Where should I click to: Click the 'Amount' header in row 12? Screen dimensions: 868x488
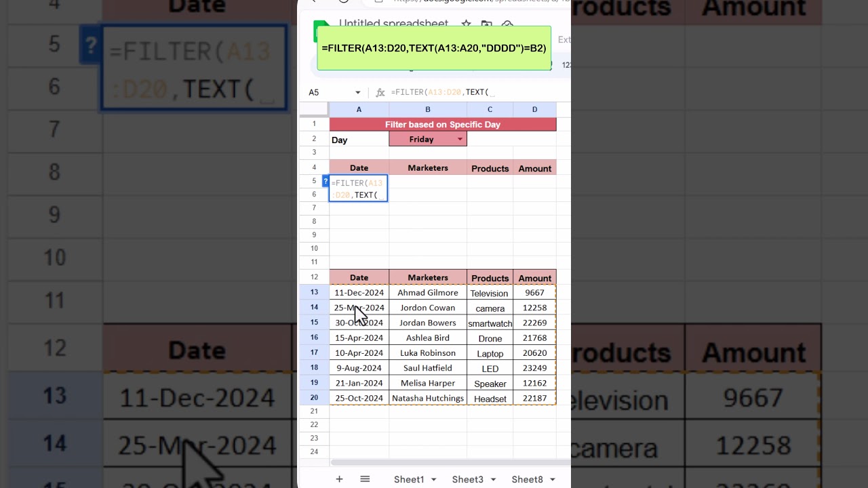point(534,278)
